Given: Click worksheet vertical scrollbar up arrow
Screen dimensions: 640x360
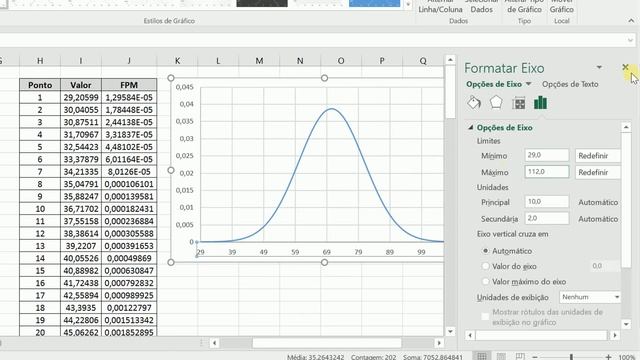Looking at the screenshot, I should click(450, 60).
